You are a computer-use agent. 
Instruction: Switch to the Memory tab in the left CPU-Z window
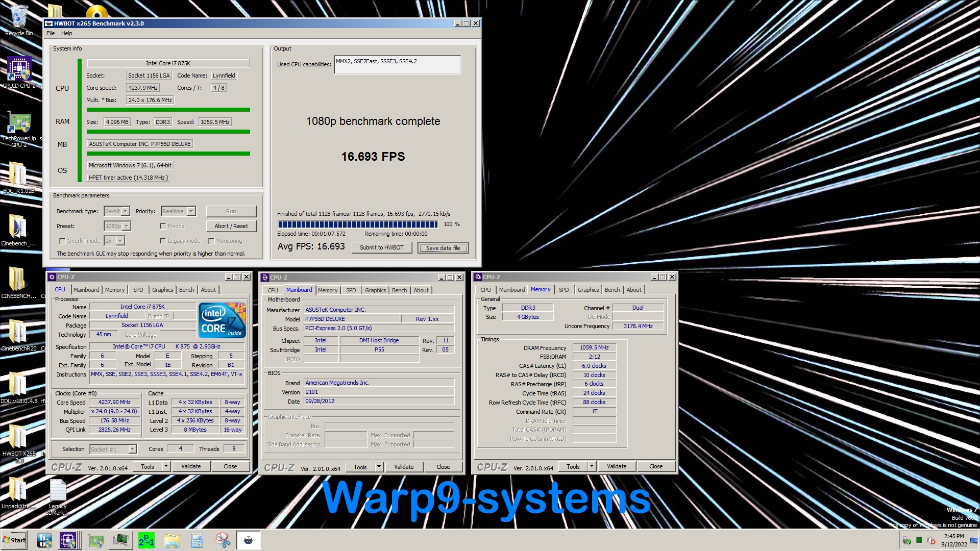click(115, 290)
